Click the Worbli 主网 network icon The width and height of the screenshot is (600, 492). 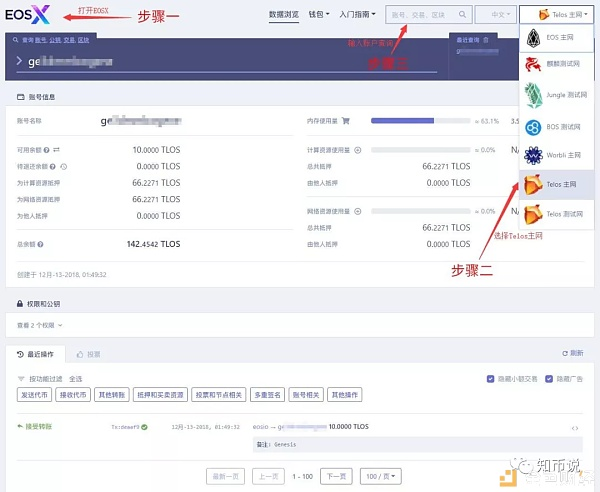tap(533, 155)
